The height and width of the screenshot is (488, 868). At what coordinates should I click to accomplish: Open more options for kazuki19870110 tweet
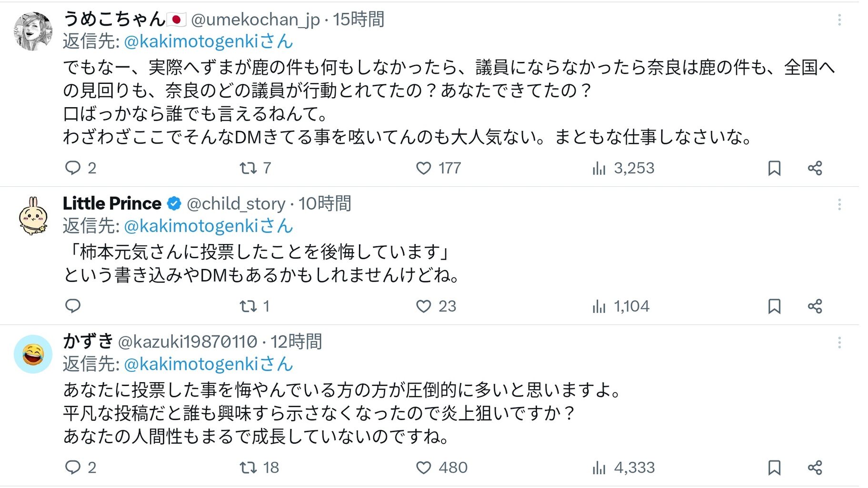pos(839,342)
